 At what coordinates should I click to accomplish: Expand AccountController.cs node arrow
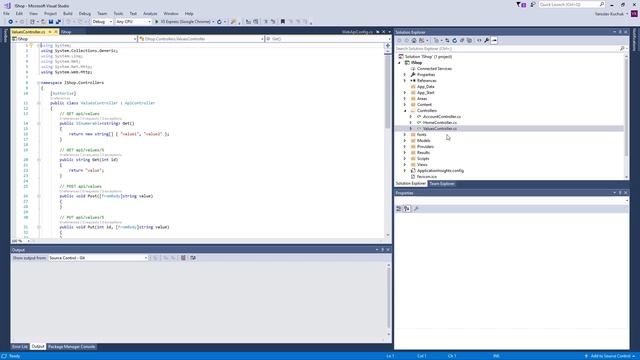(411, 117)
